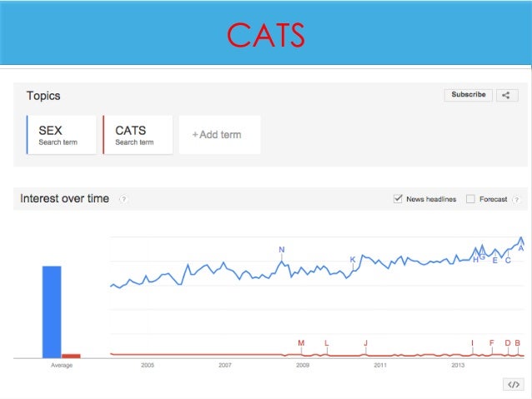Open the embed code icon
This screenshot has height=399, width=532.
[x=513, y=384]
